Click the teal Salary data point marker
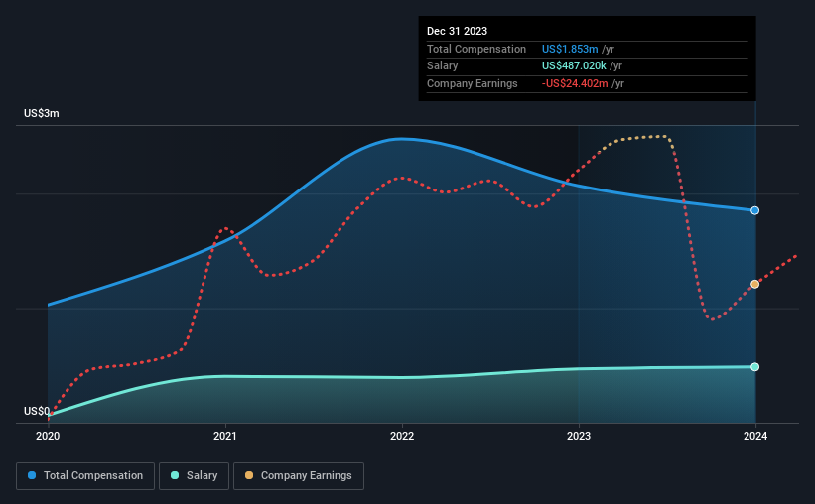Image resolution: width=815 pixels, height=504 pixels. point(754,367)
